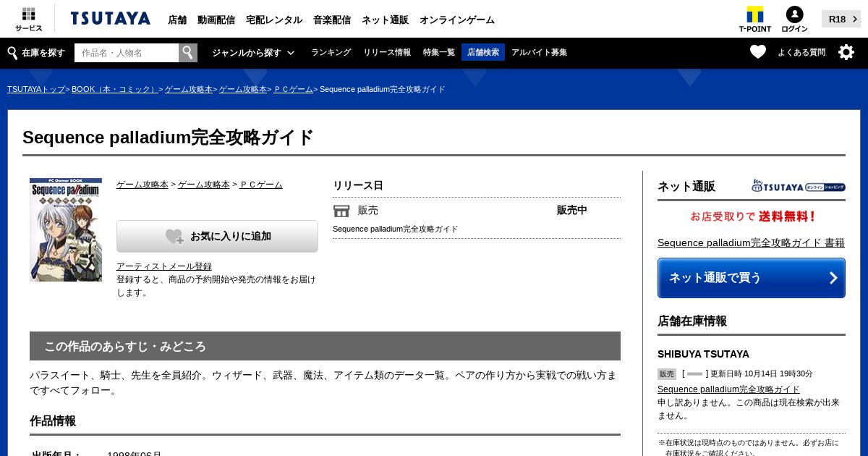Open the SHIBUYA TSUTAYA stock item link

tap(728, 389)
